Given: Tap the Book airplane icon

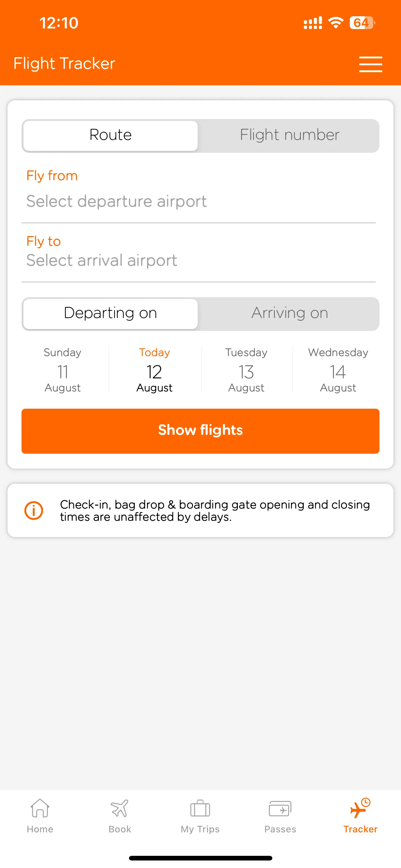Looking at the screenshot, I should [x=120, y=809].
